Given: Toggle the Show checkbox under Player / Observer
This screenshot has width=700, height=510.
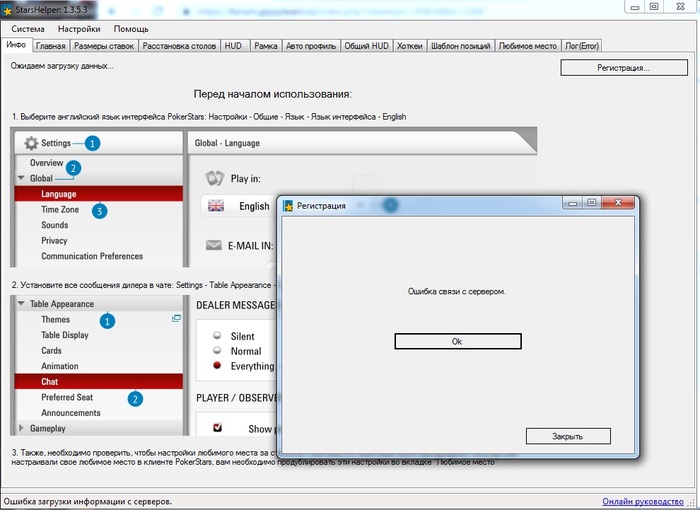Looking at the screenshot, I should [217, 427].
